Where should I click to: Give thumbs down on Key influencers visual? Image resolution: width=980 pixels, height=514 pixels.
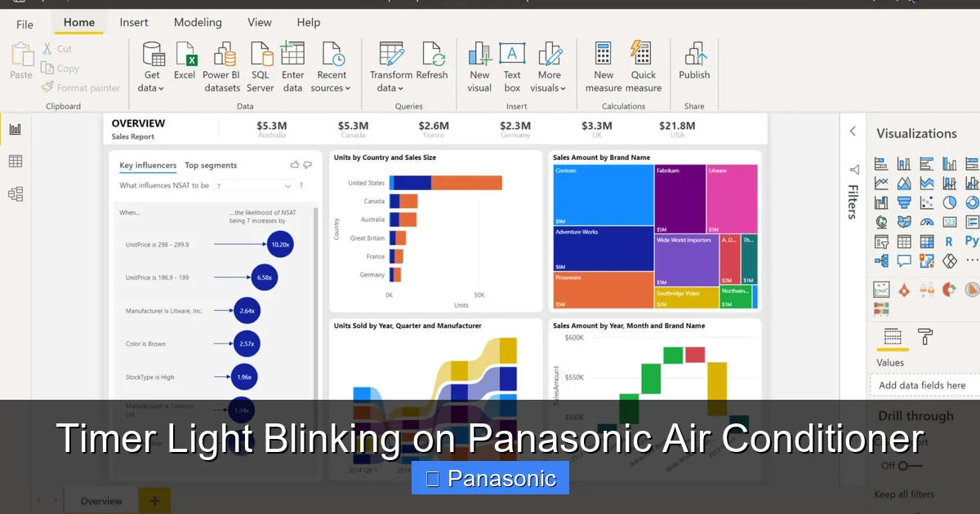(x=308, y=165)
